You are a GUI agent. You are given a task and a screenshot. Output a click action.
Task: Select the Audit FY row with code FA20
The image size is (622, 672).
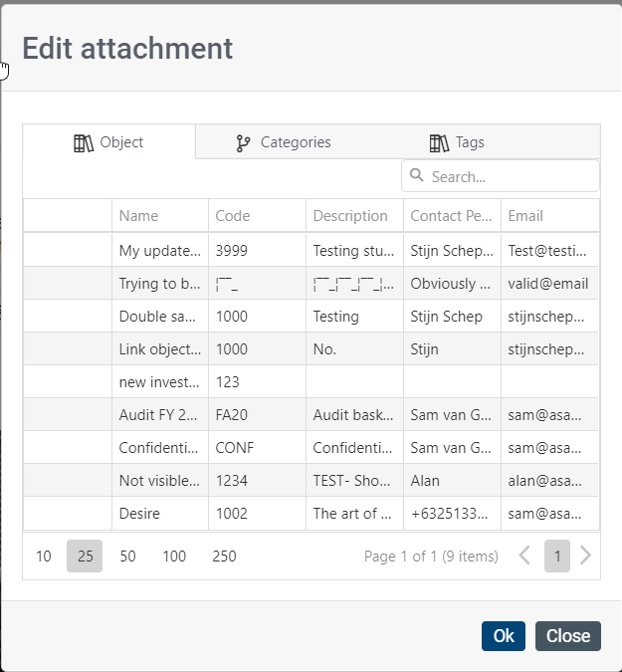[x=311, y=414]
